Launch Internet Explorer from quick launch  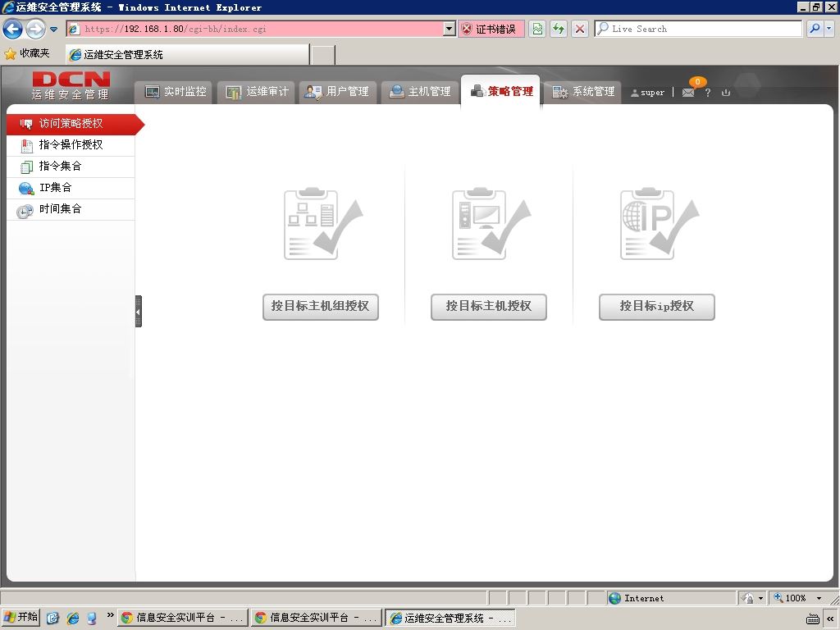tap(72, 619)
